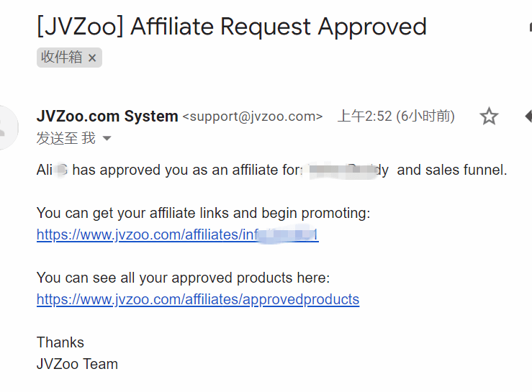Click the sender name JVZoo.com System
The width and height of the screenshot is (532, 392).
coord(107,117)
